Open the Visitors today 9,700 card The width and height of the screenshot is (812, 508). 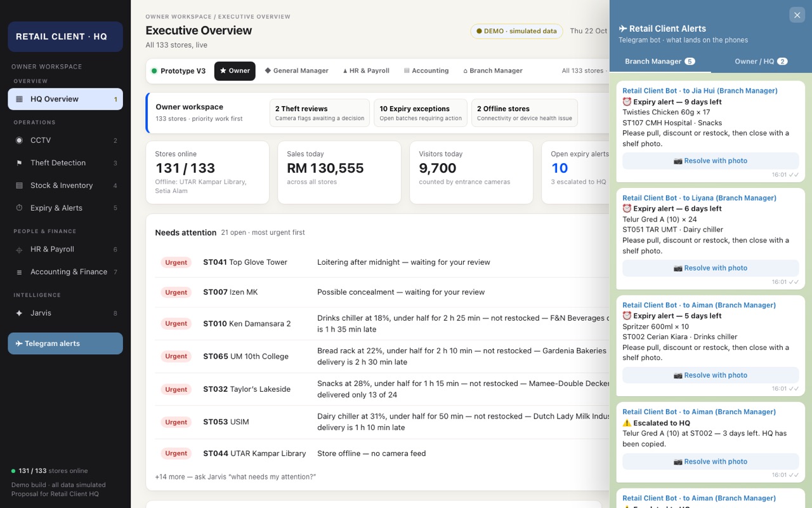click(471, 173)
